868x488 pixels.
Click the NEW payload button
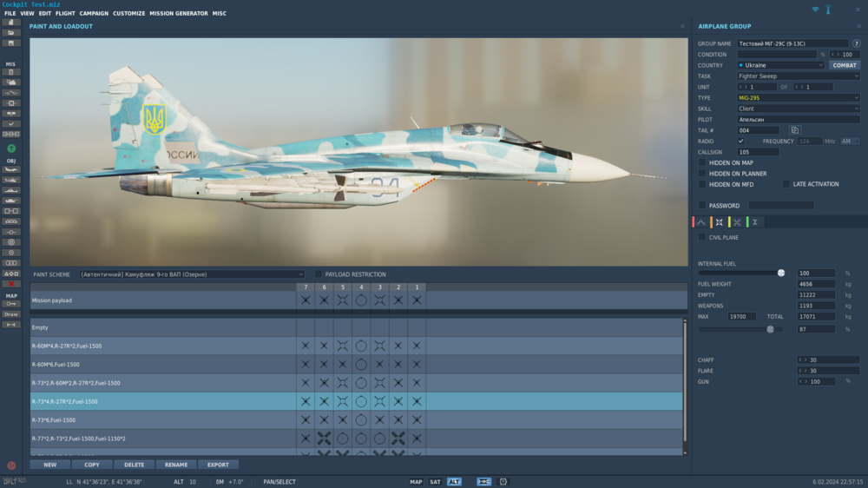49,465
